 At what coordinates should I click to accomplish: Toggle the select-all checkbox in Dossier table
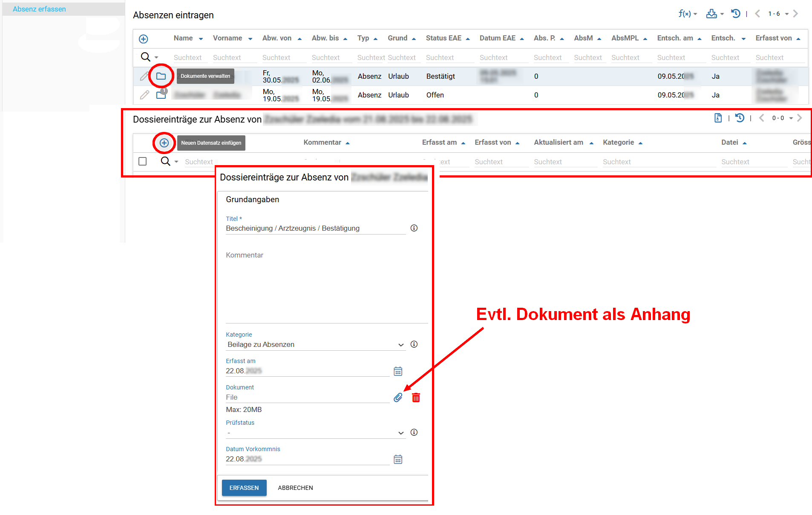pos(143,162)
